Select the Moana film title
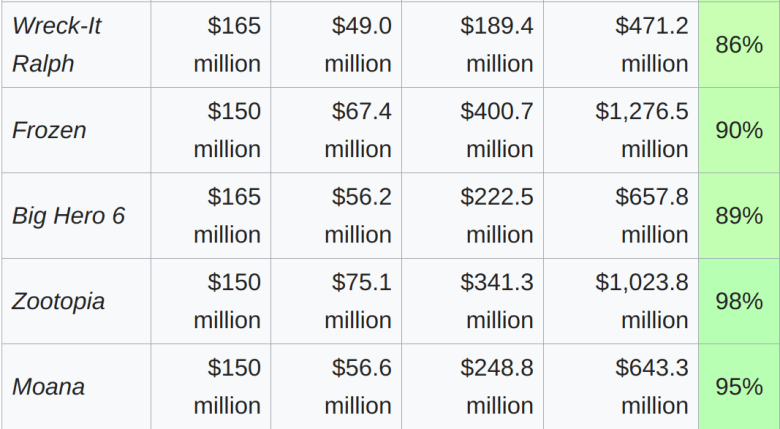This screenshot has width=780, height=429. coord(48,387)
